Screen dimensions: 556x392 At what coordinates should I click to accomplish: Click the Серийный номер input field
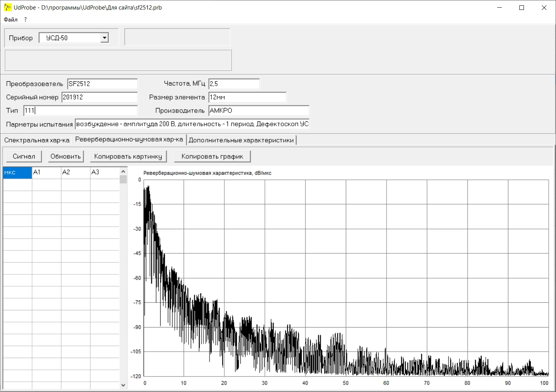(x=99, y=97)
